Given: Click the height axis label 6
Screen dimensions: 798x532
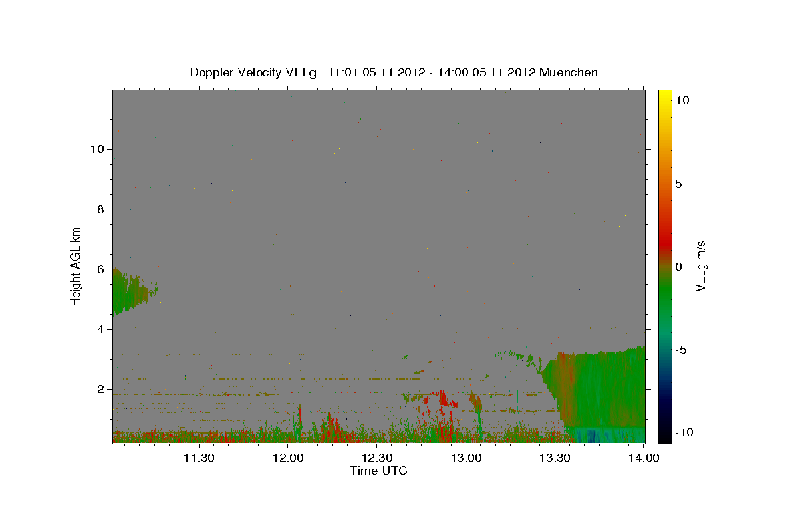Looking at the screenshot, I should point(101,269).
